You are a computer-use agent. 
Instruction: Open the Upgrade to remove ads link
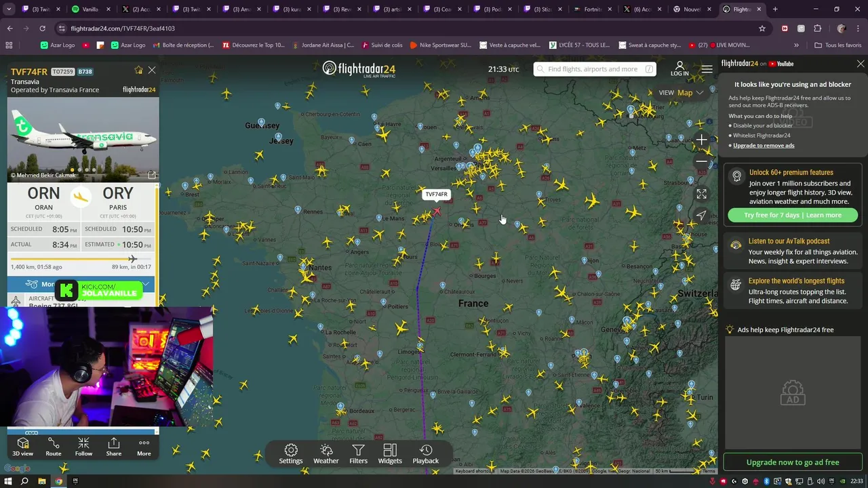(764, 145)
